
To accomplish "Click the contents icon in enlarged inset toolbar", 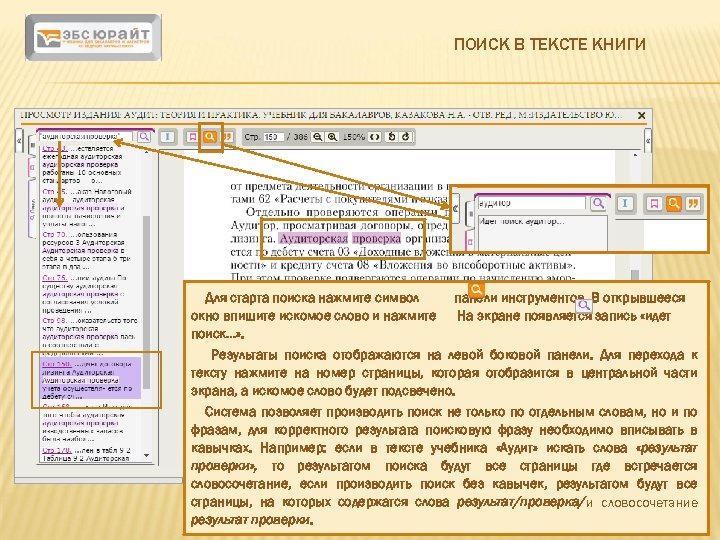I will pos(625,203).
